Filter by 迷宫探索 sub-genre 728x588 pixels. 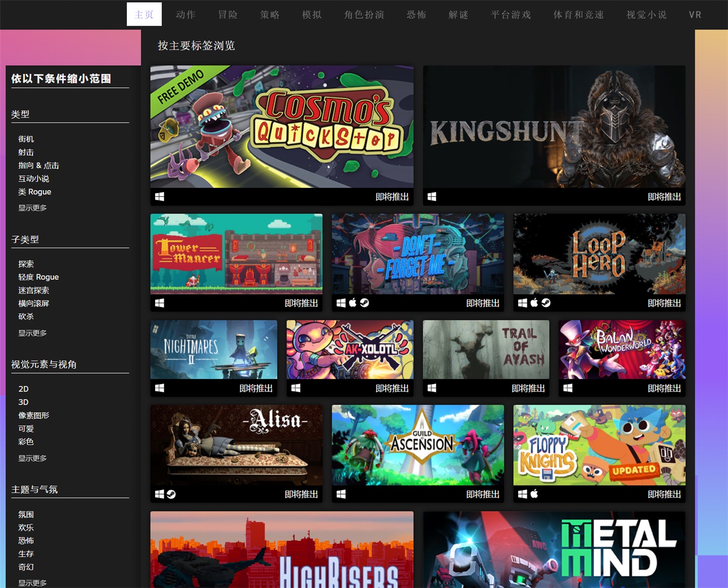[x=34, y=290]
